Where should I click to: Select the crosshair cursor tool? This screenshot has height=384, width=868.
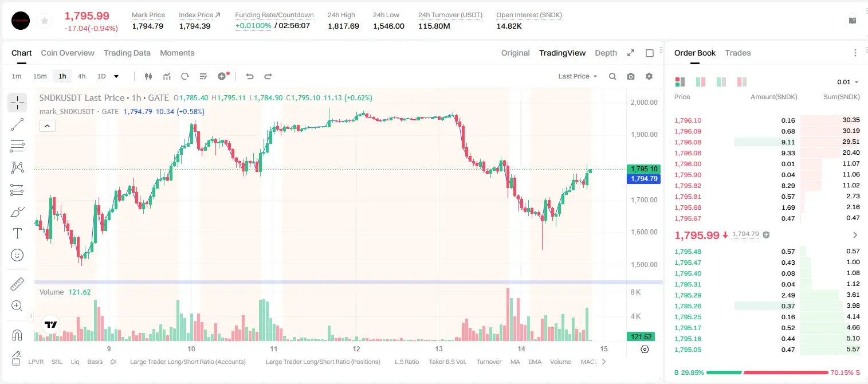tap(17, 103)
